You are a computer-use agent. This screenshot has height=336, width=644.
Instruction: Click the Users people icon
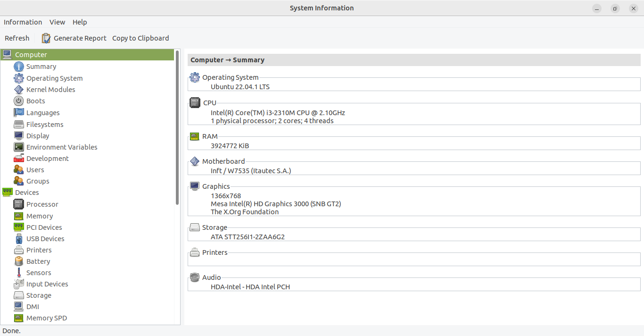[19, 170]
